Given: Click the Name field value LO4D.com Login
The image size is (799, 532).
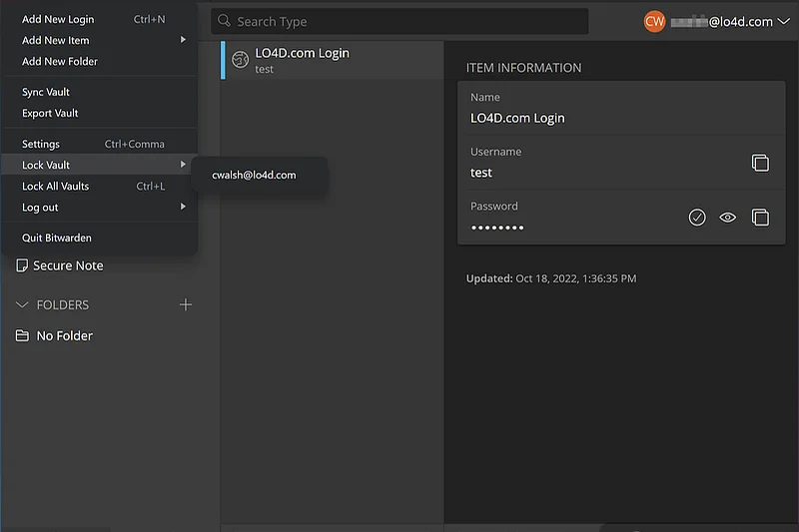Looking at the screenshot, I should point(517,118).
